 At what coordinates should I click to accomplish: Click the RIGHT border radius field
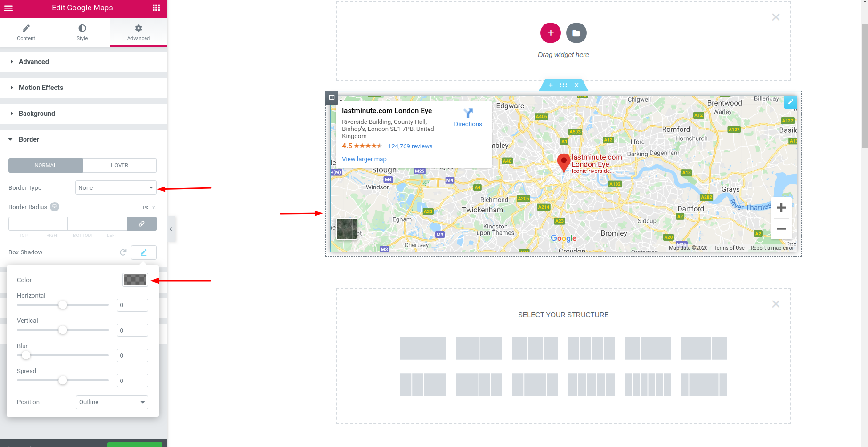click(53, 224)
